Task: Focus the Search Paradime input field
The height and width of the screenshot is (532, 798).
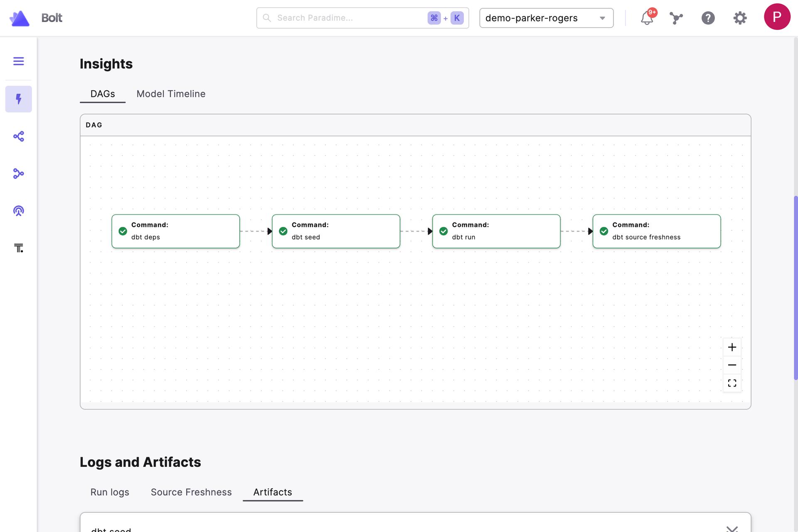Action: click(349, 18)
